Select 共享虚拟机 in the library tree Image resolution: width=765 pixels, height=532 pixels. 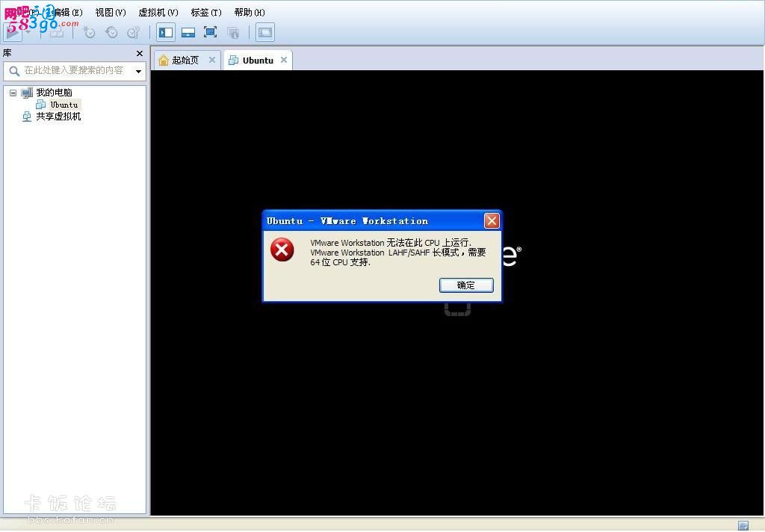58,116
